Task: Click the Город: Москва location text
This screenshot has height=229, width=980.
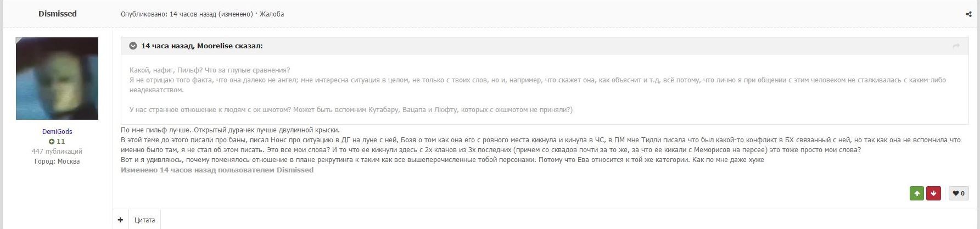Action: coord(57,161)
